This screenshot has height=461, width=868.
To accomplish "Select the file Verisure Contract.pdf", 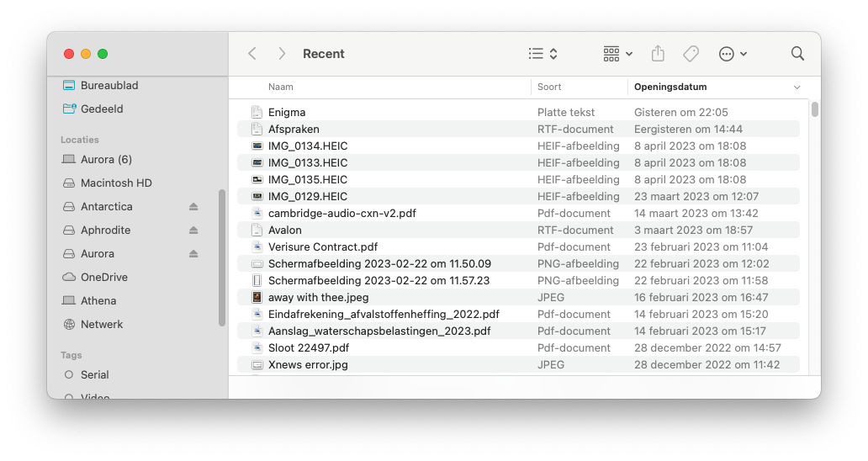I will click(322, 247).
